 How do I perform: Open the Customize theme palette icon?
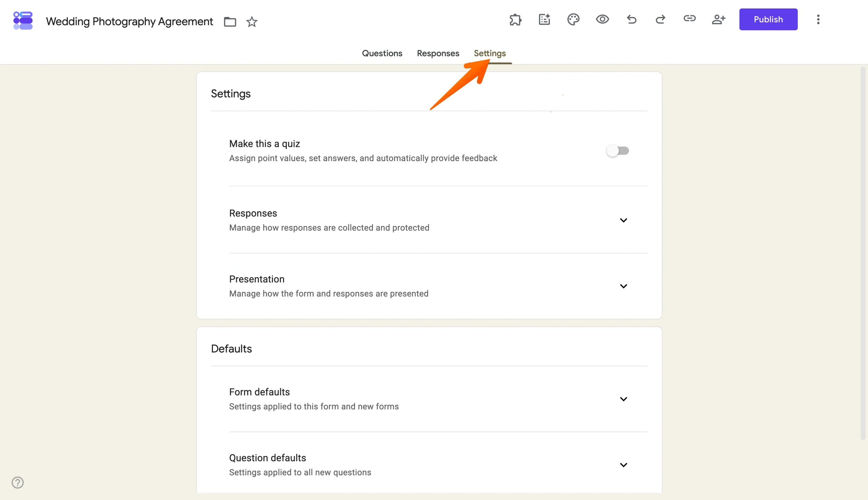pos(573,20)
